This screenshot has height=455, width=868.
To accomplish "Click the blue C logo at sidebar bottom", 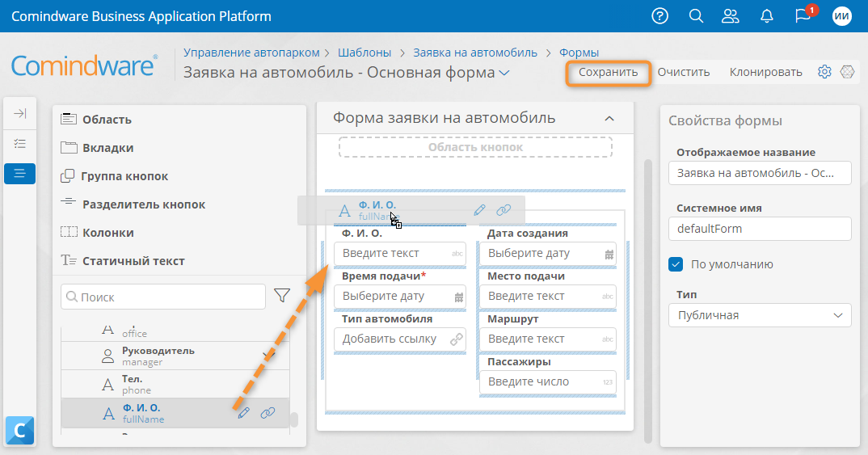I will pos(20,431).
